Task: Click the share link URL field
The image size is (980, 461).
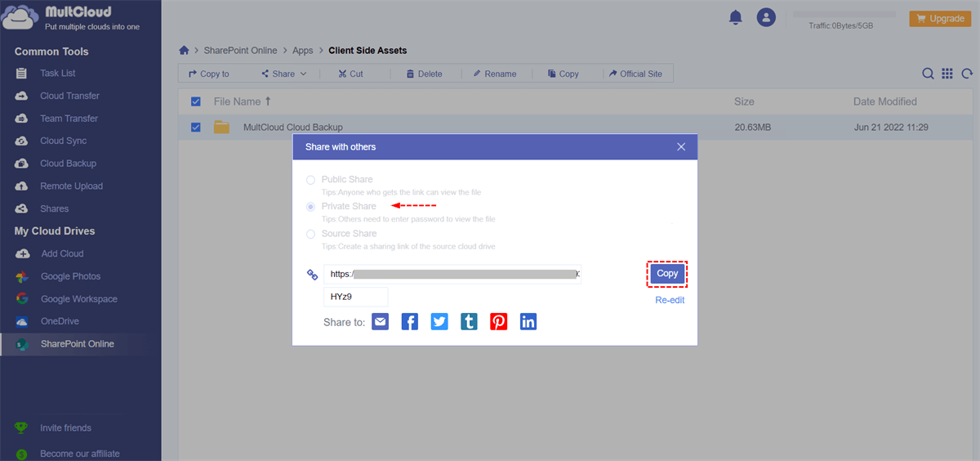Action: coord(452,274)
